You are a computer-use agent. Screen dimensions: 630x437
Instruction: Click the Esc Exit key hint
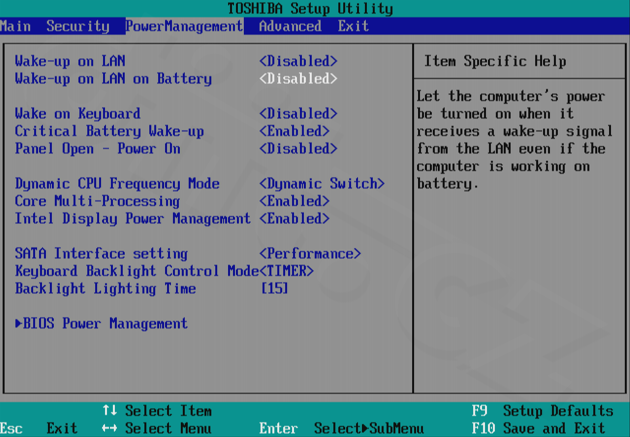tap(39, 428)
